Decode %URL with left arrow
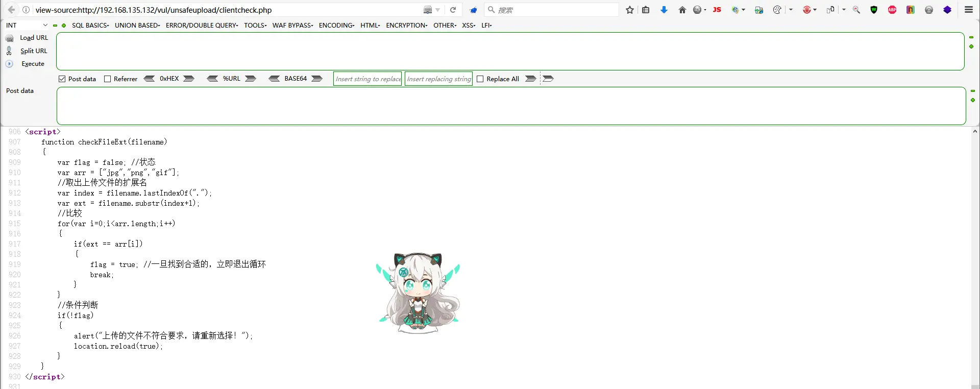980x389 pixels. click(x=212, y=79)
